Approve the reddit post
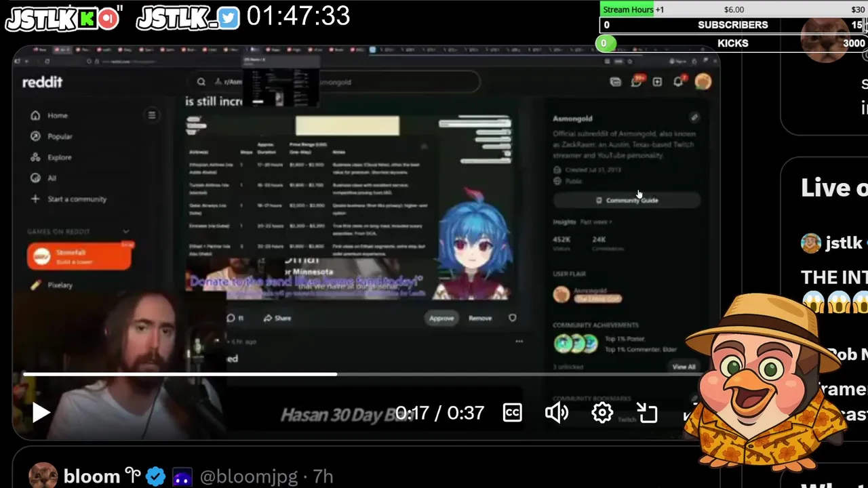The height and width of the screenshot is (488, 868). (x=441, y=319)
